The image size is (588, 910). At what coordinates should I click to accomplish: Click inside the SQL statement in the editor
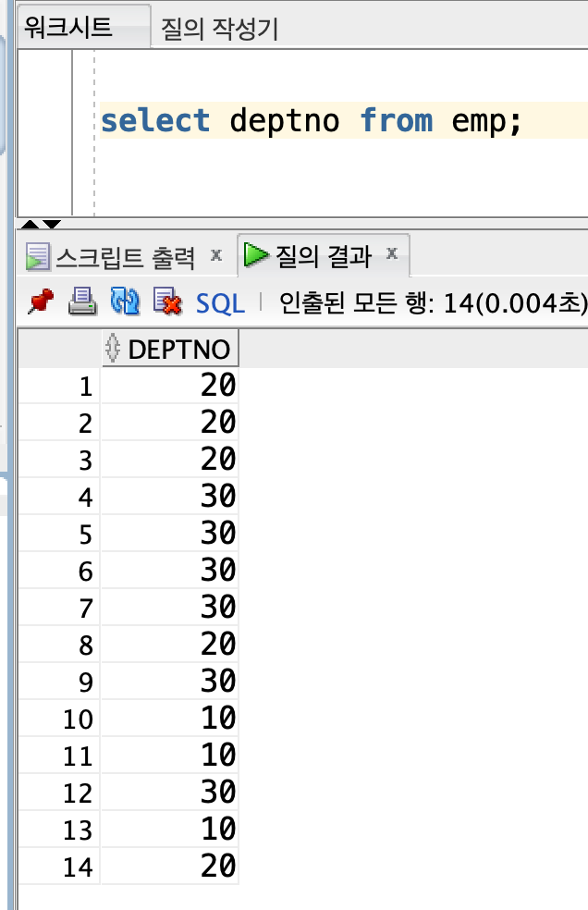312,121
